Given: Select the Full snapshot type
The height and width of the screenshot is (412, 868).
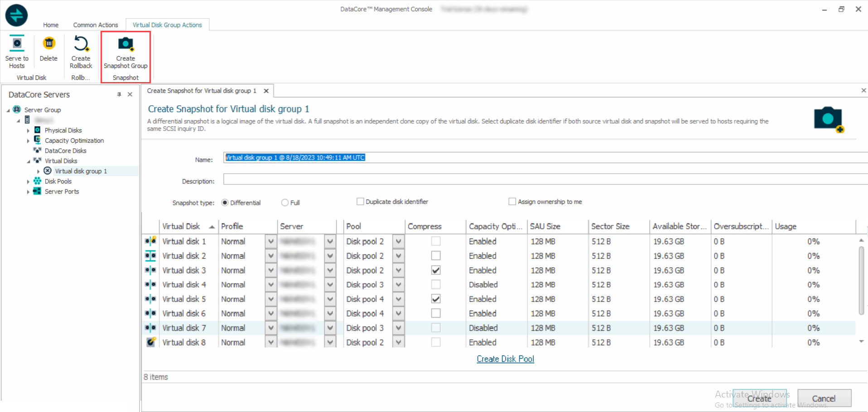Looking at the screenshot, I should [x=285, y=203].
